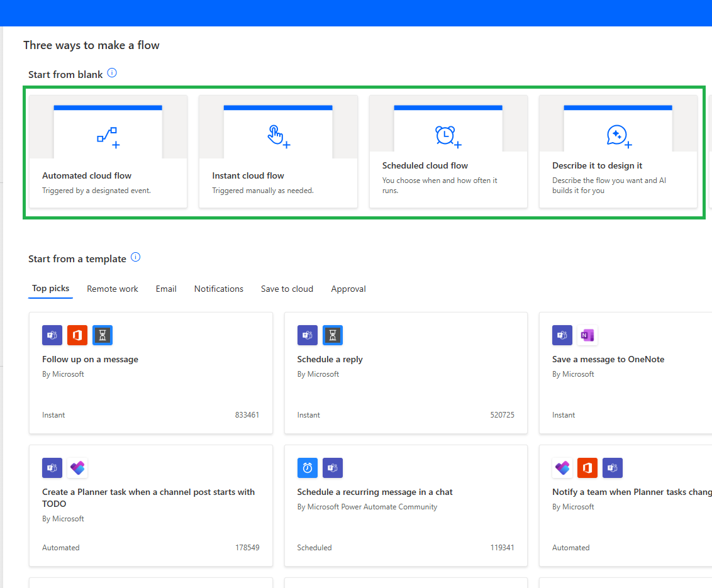This screenshot has height=588, width=712.
Task: Click the Describe it to design it chat sparkle icon
Action: coord(618,136)
